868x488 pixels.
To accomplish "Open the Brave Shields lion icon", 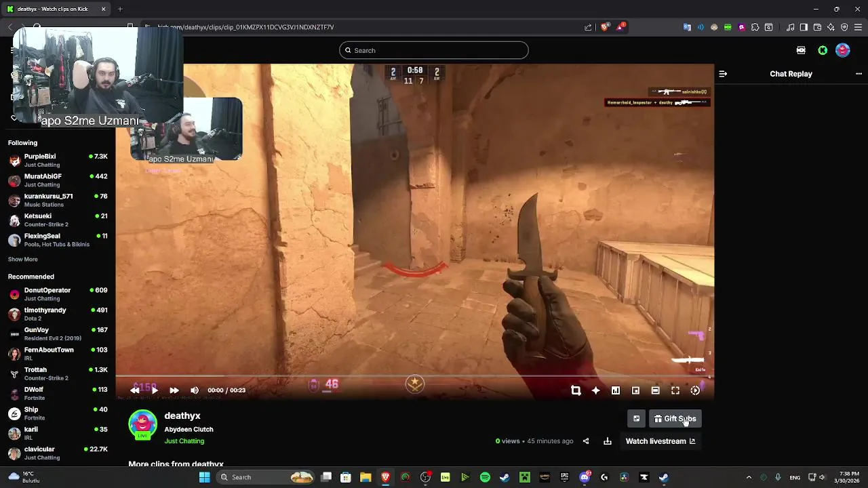I will [x=605, y=27].
